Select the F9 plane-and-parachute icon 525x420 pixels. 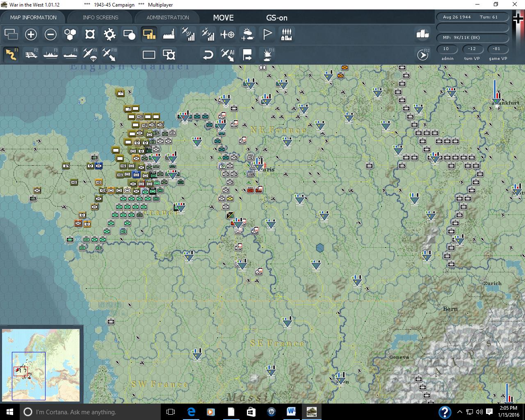(x=90, y=55)
